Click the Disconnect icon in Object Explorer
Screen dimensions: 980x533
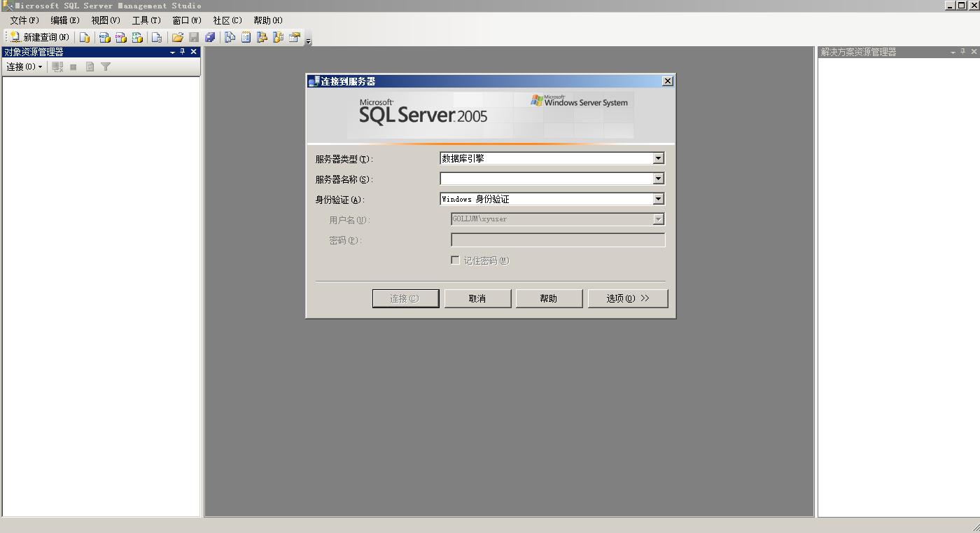tap(57, 67)
